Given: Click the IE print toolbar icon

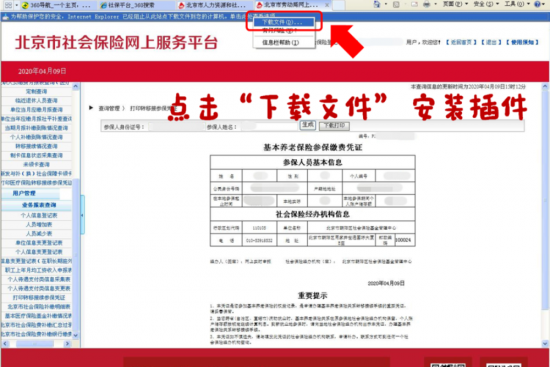Looking at the screenshot, I should pyautogui.click(x=427, y=4).
